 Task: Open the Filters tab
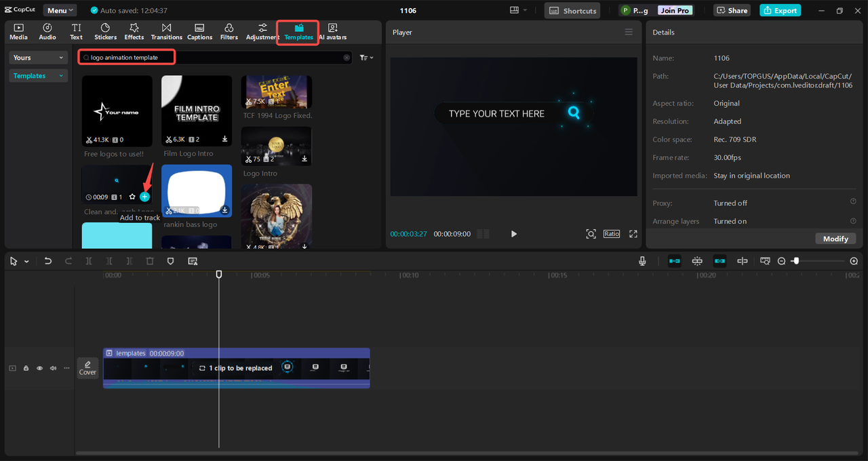pyautogui.click(x=229, y=32)
